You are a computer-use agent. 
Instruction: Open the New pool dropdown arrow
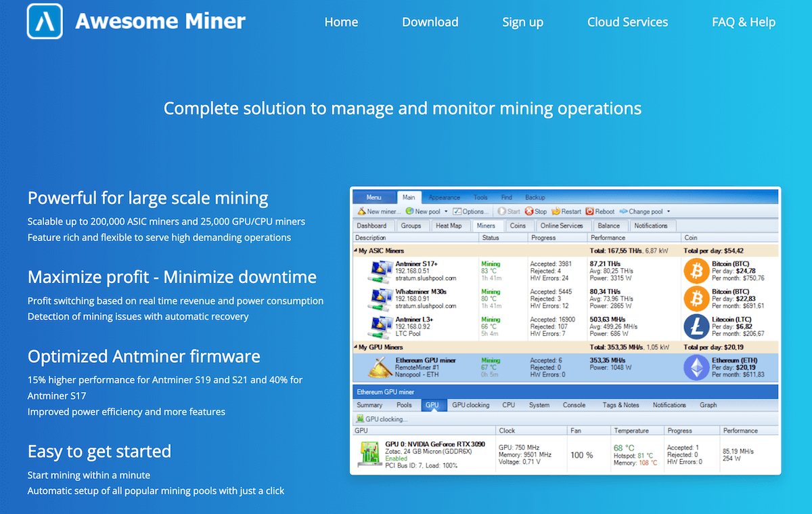pos(445,211)
